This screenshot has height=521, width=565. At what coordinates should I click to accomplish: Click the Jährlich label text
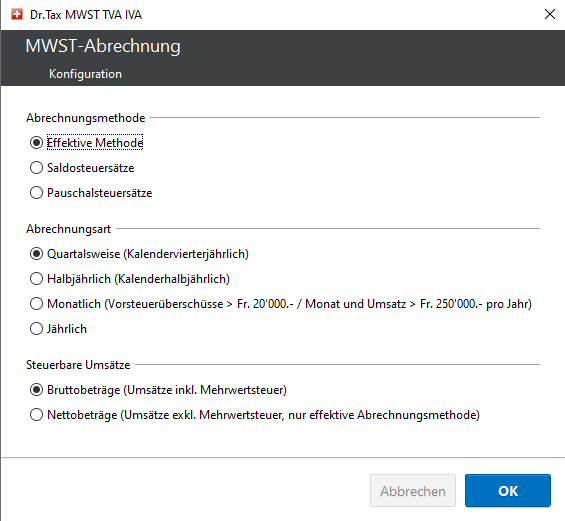coord(67,329)
